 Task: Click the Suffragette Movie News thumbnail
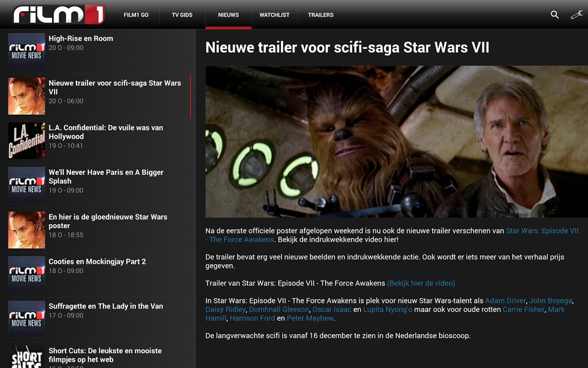point(26,320)
